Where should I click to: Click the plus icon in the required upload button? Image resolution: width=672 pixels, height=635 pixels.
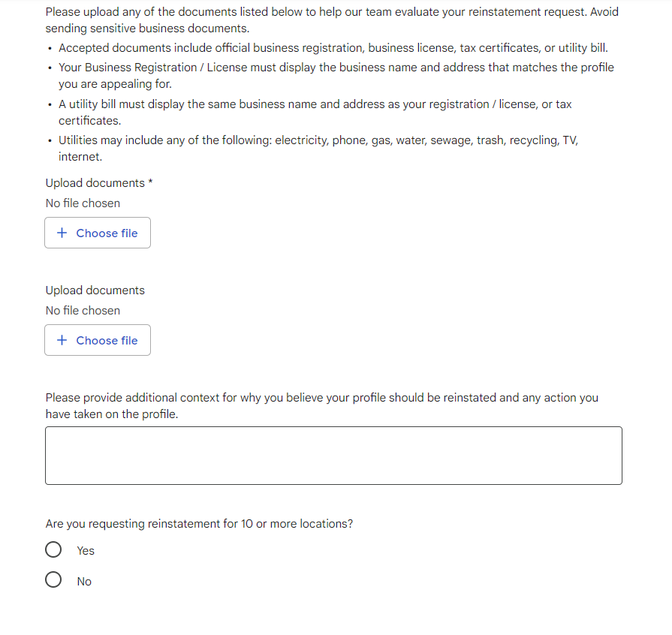click(x=62, y=233)
